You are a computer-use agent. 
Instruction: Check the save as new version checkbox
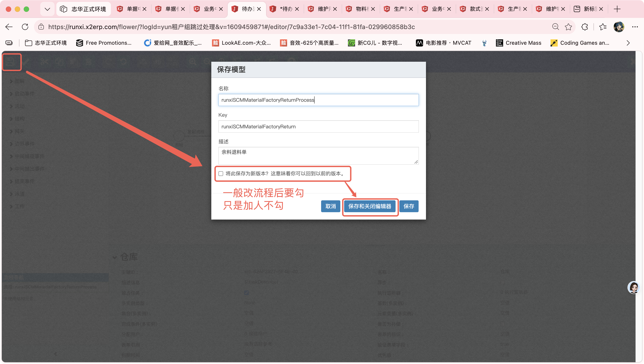[x=221, y=174]
